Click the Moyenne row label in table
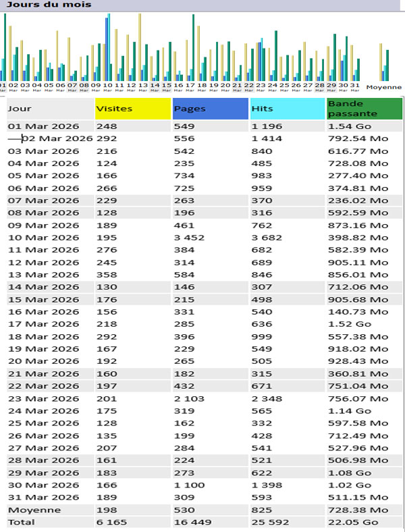Viewport: 405px width, 532px height. (x=34, y=510)
